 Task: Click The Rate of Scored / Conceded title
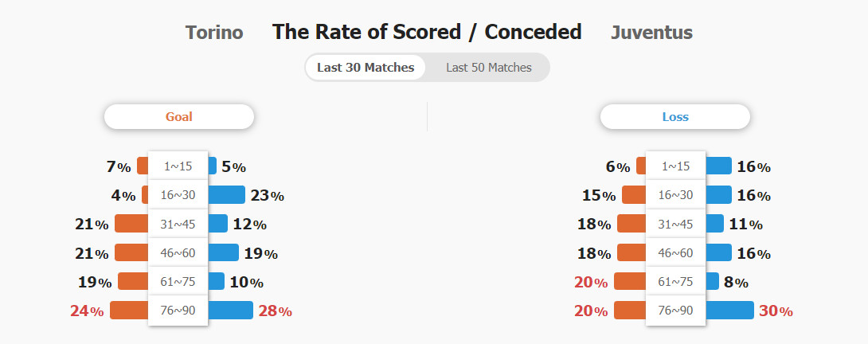pos(427,32)
